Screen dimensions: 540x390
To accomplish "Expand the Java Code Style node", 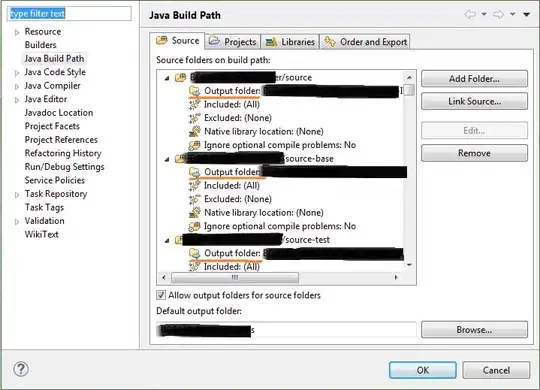I will 17,73.
